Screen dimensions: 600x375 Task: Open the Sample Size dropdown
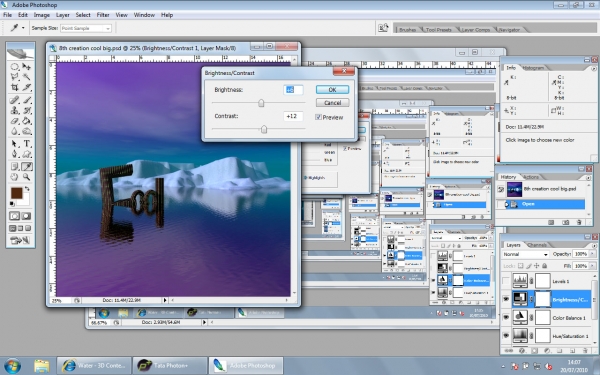86,28
